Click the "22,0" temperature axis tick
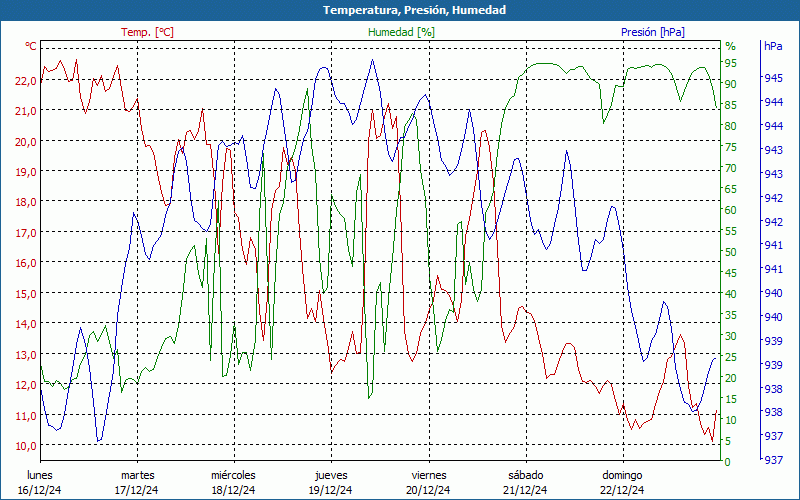 pyautogui.click(x=27, y=81)
